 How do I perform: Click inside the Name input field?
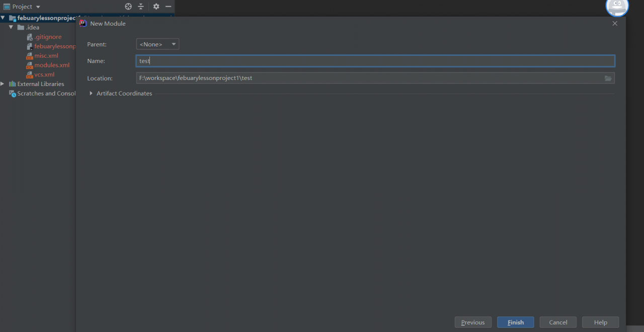click(302, 60)
